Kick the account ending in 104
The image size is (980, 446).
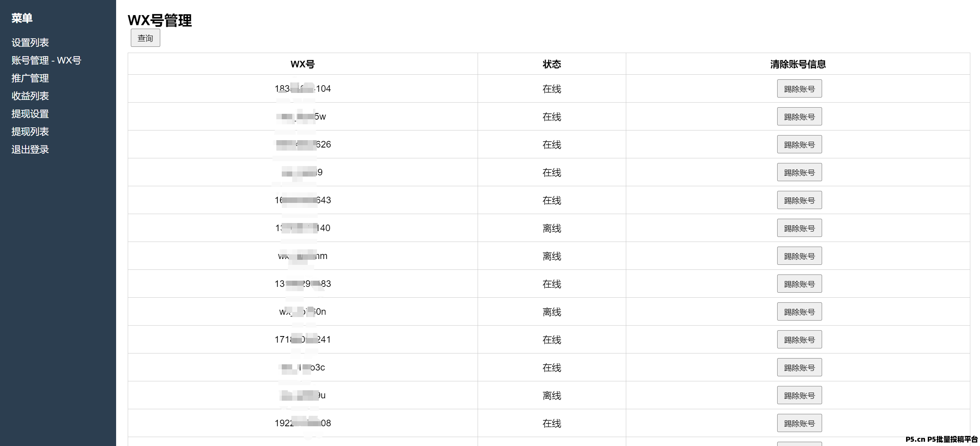click(799, 89)
